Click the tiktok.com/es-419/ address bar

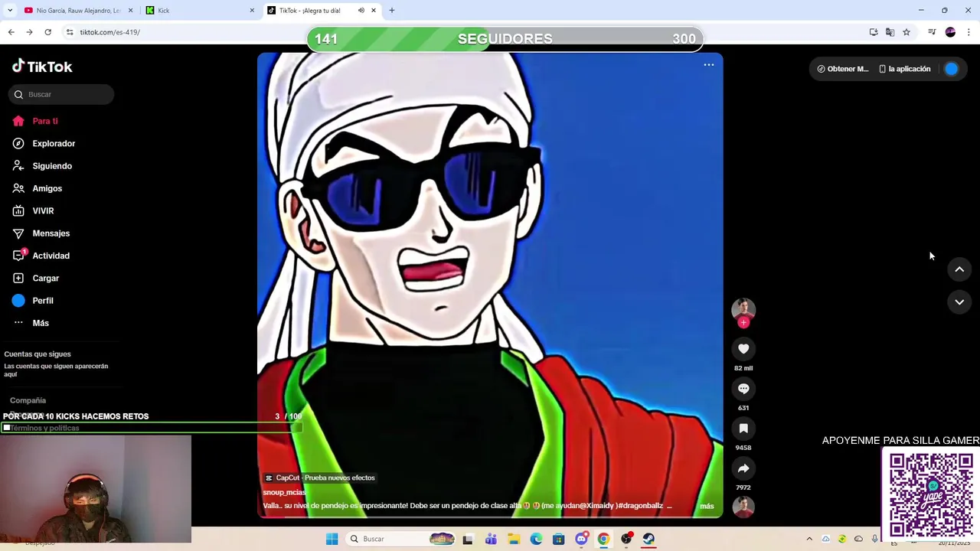(x=109, y=32)
